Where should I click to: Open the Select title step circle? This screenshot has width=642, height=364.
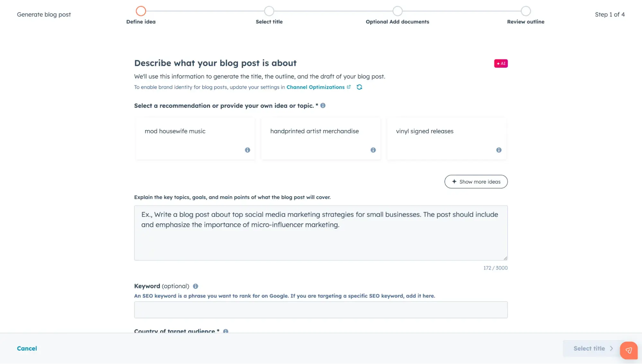coord(269,10)
